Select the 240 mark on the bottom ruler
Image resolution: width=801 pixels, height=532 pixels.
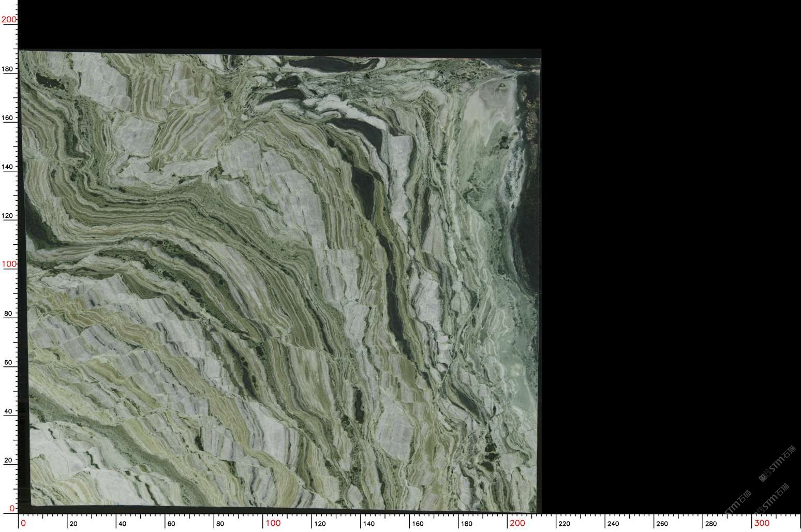tap(613, 524)
